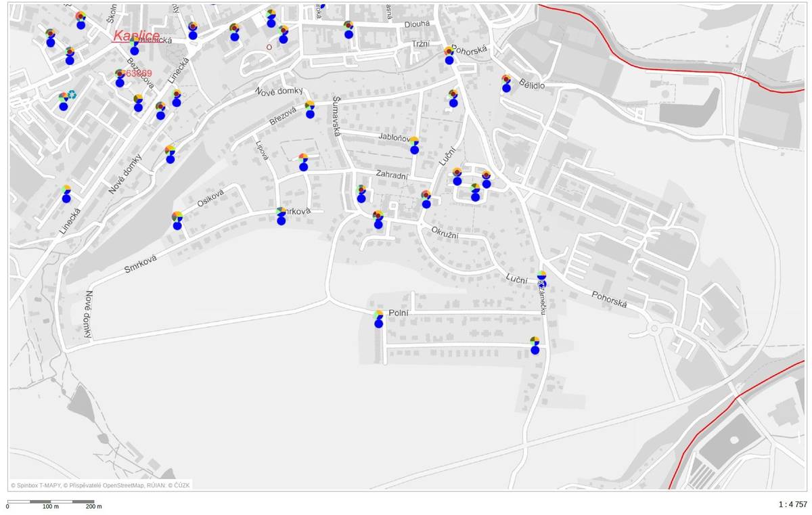812x515 pixels.
Task: Click the red underlined Kaplice town label
Action: 137,35
